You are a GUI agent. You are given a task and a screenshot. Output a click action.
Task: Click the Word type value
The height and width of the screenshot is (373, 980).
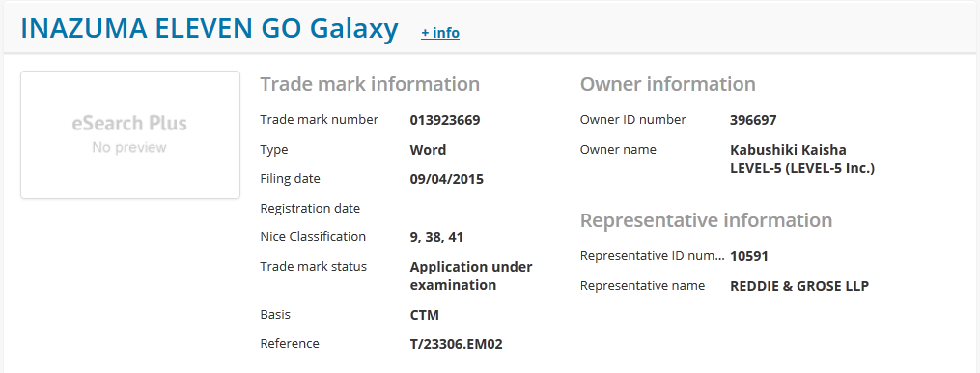[x=428, y=150]
